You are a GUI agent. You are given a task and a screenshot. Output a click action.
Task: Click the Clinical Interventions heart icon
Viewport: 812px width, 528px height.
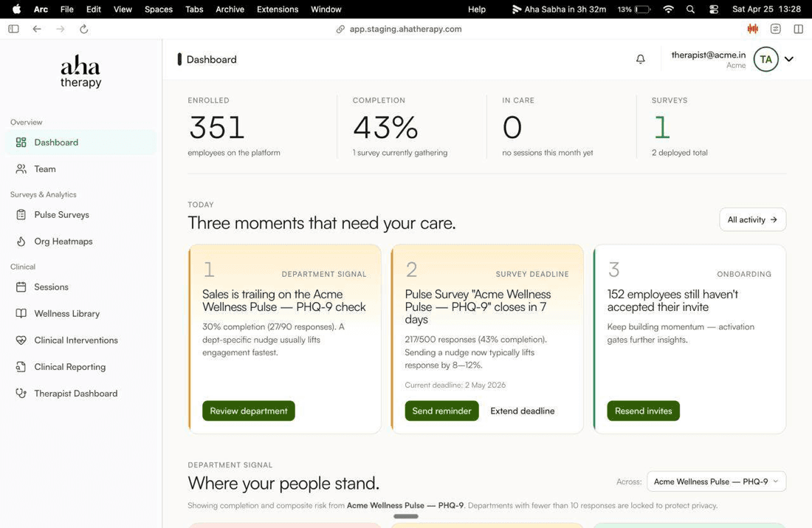coord(21,340)
